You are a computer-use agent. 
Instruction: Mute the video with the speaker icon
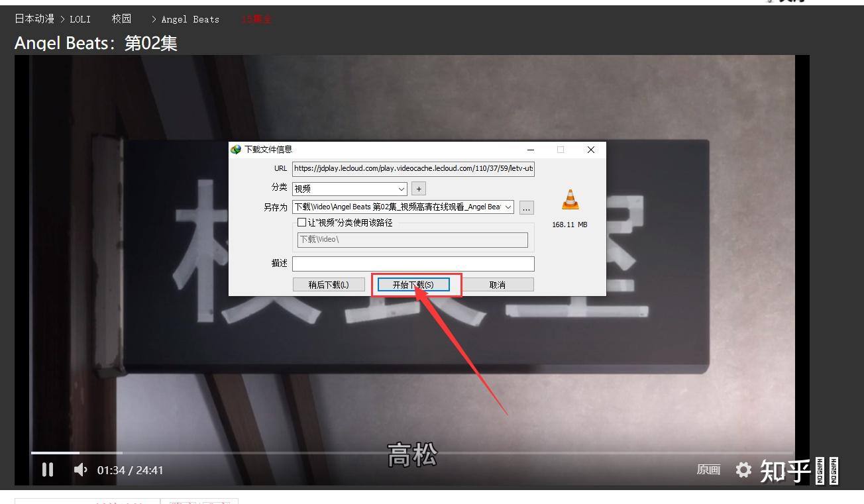click(81, 470)
